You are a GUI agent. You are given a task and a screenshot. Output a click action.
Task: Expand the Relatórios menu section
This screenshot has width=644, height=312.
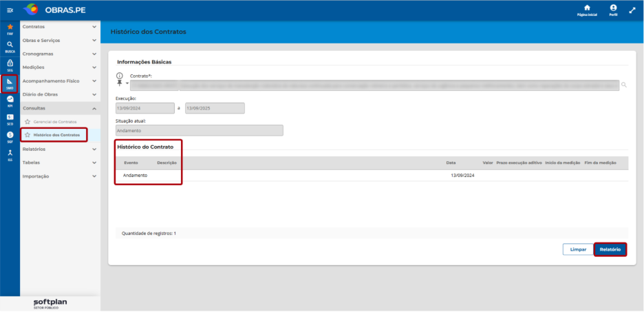pos(60,149)
